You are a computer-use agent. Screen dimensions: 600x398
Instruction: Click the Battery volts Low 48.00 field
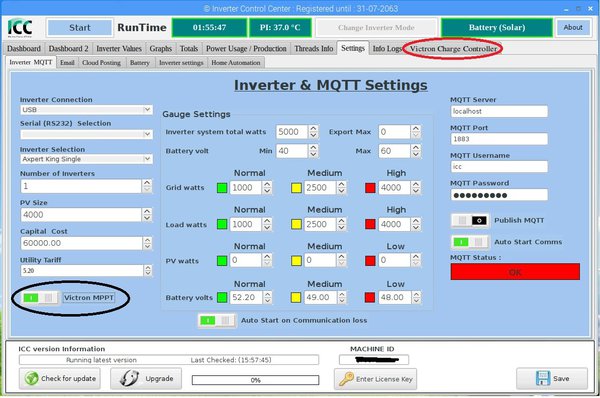click(395, 297)
